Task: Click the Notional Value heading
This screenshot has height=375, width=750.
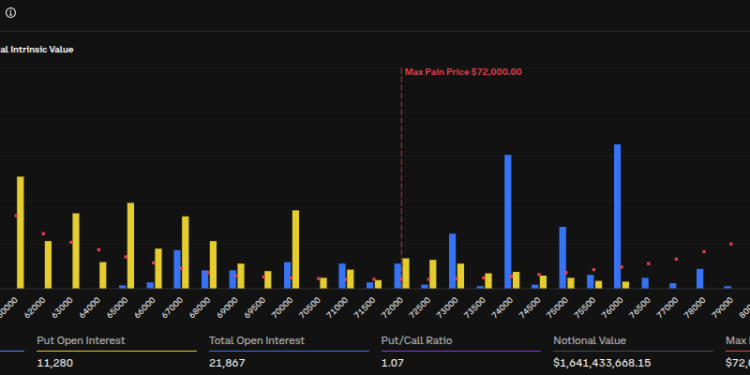Action: click(x=590, y=341)
